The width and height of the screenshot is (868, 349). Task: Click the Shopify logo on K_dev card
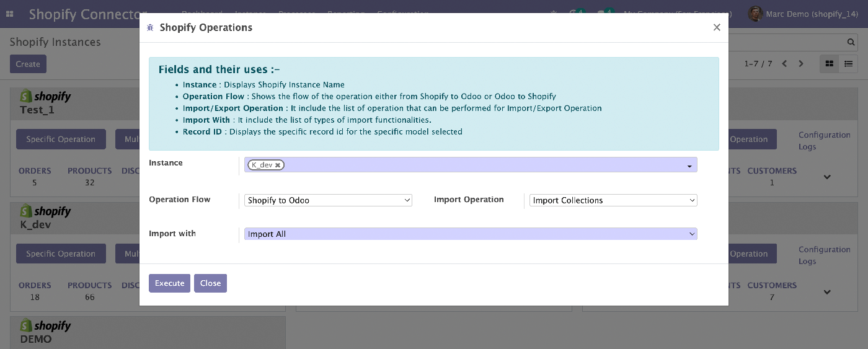click(x=46, y=211)
